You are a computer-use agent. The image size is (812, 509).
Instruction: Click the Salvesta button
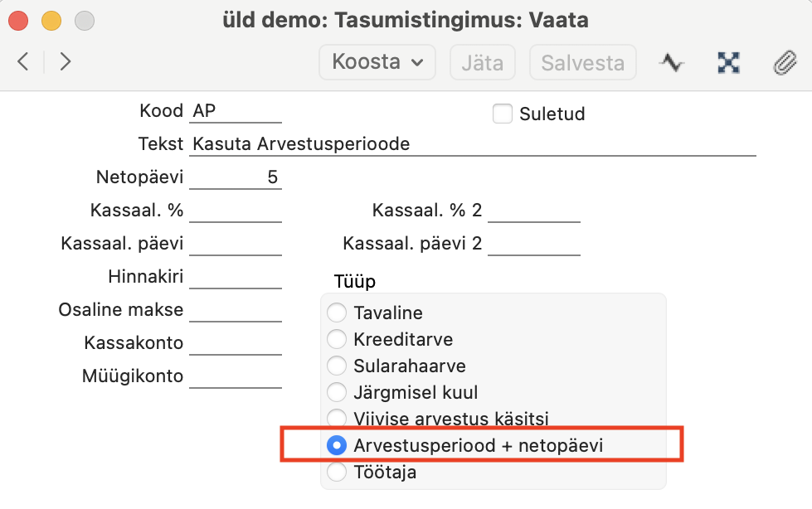coord(582,62)
